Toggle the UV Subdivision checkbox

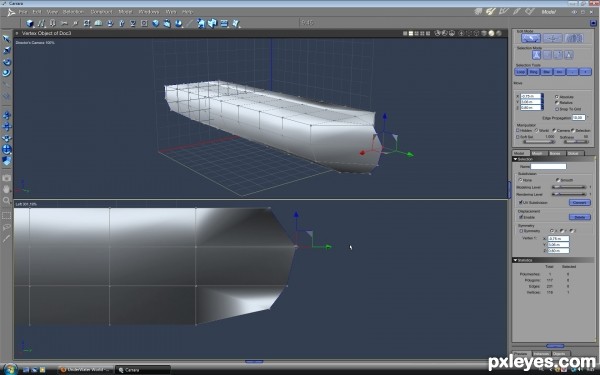click(x=521, y=202)
